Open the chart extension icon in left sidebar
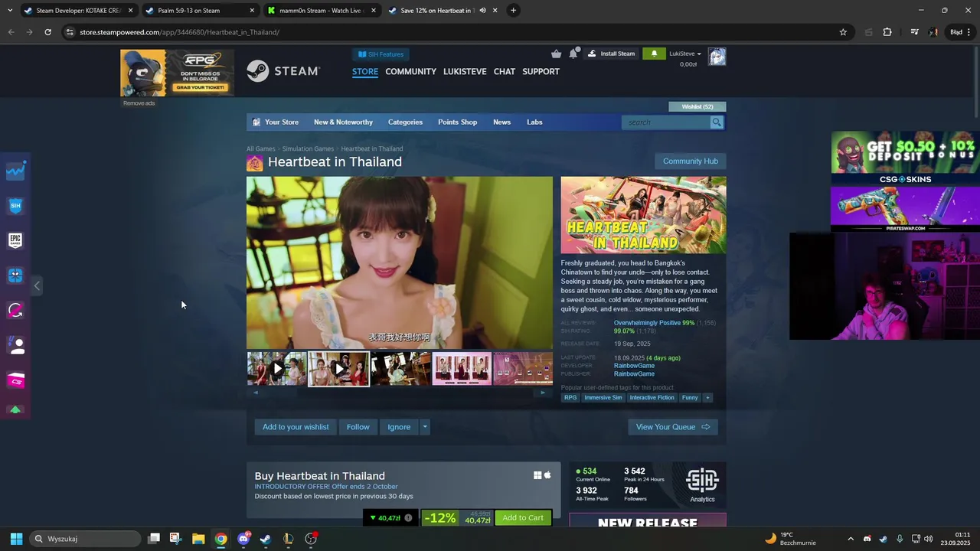Viewport: 980px width, 551px height. coord(15,171)
